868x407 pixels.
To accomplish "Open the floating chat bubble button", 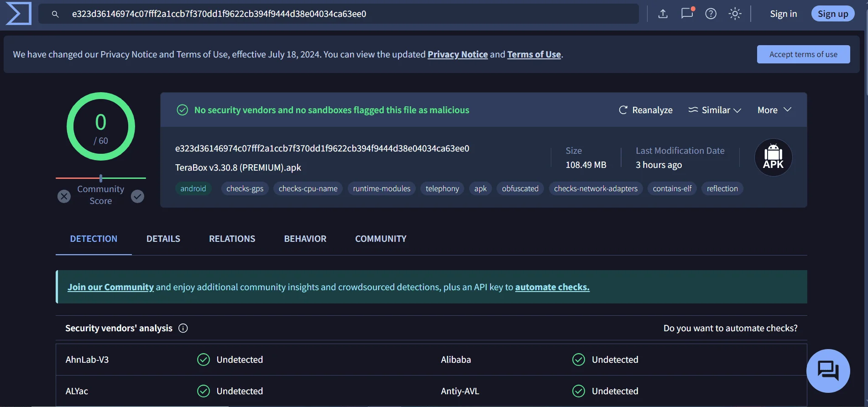I will [x=828, y=370].
